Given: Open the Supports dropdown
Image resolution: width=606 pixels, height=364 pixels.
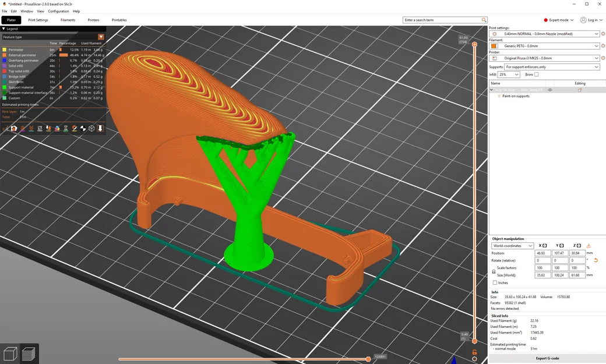Looking at the screenshot, I should pos(552,67).
